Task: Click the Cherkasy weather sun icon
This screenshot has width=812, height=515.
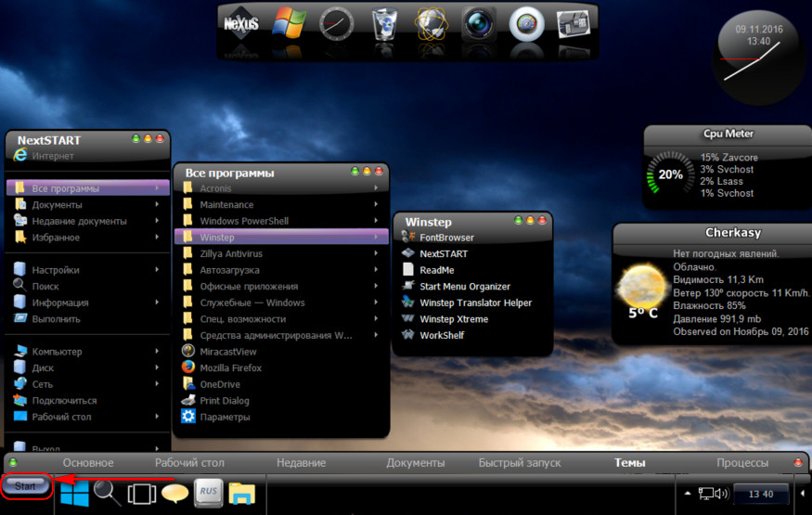Action: pos(642,286)
